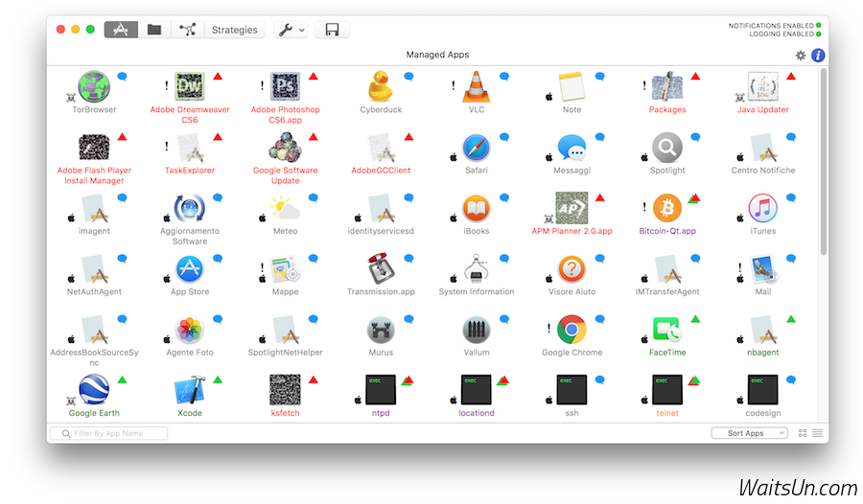Image resolution: width=863 pixels, height=504 pixels.
Task: Select the Bitcoin-Qt.app icon
Action: [x=666, y=208]
